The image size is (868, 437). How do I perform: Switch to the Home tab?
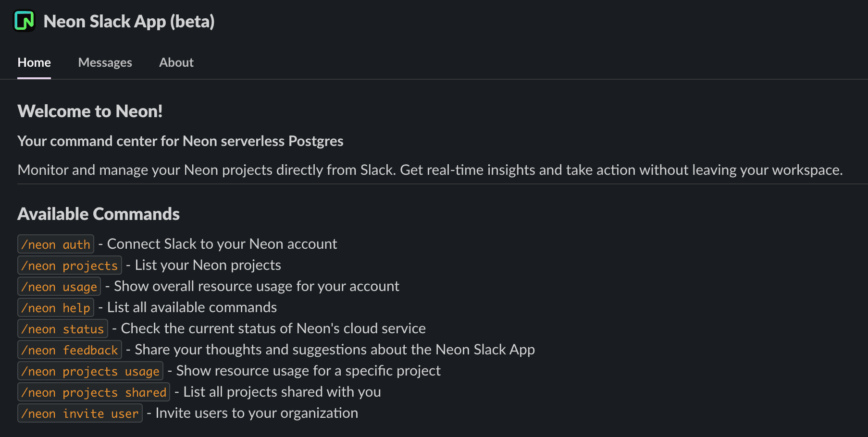[34, 62]
